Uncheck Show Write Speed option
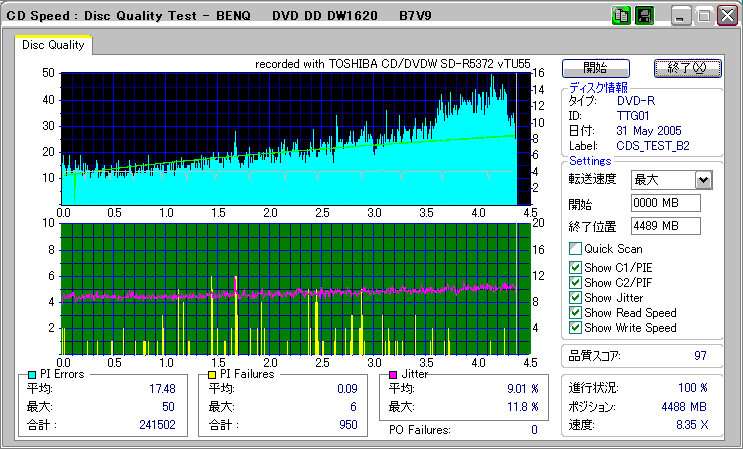 pos(575,328)
